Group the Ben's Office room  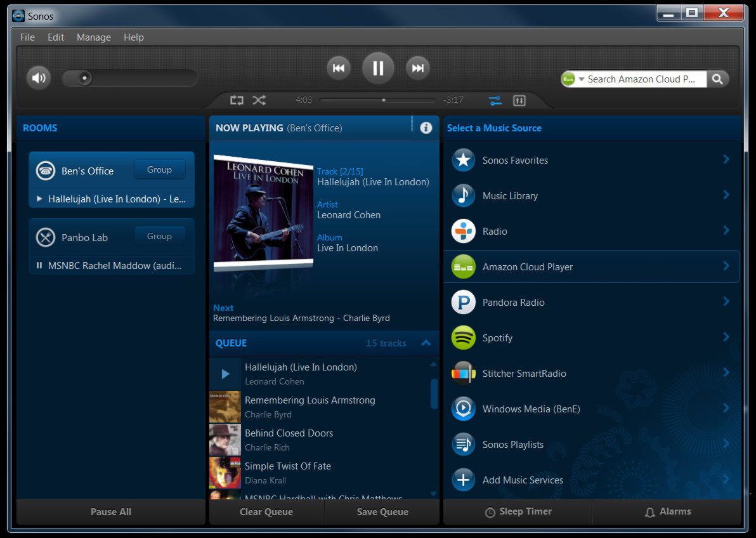pyautogui.click(x=160, y=170)
